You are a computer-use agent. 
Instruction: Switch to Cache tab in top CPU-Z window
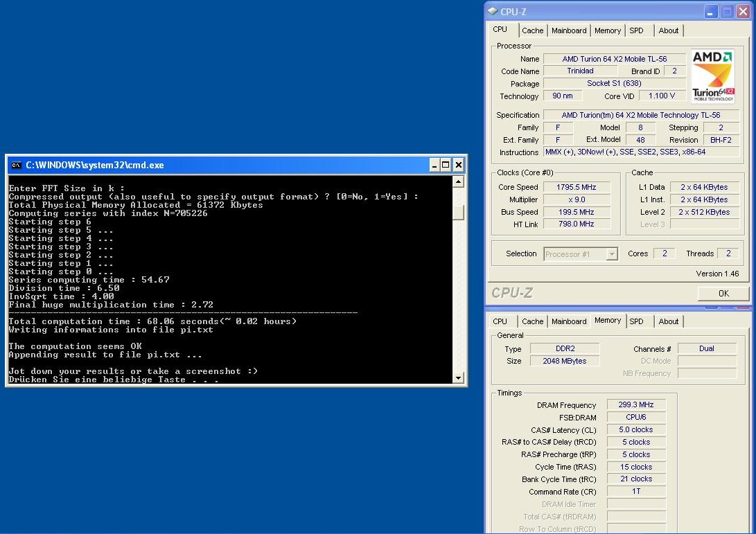tap(532, 30)
